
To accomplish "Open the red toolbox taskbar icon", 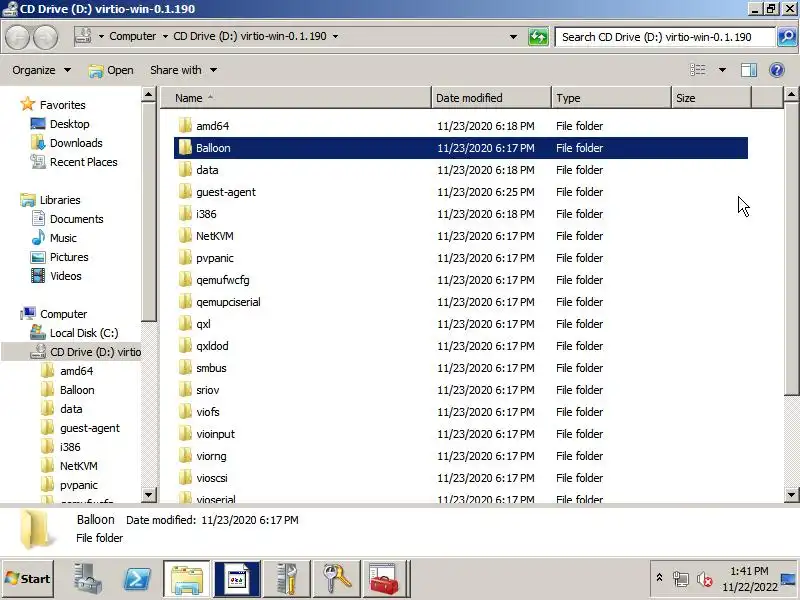I will click(x=384, y=579).
